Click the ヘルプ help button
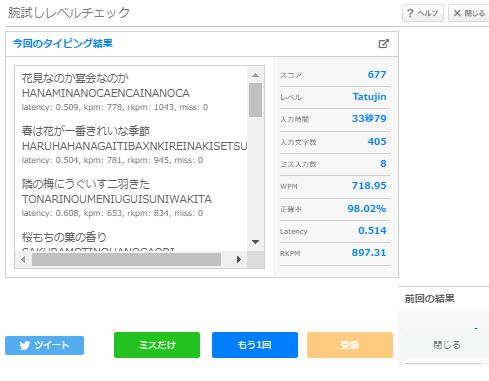Screen dimensions: 489x381 click(x=423, y=13)
